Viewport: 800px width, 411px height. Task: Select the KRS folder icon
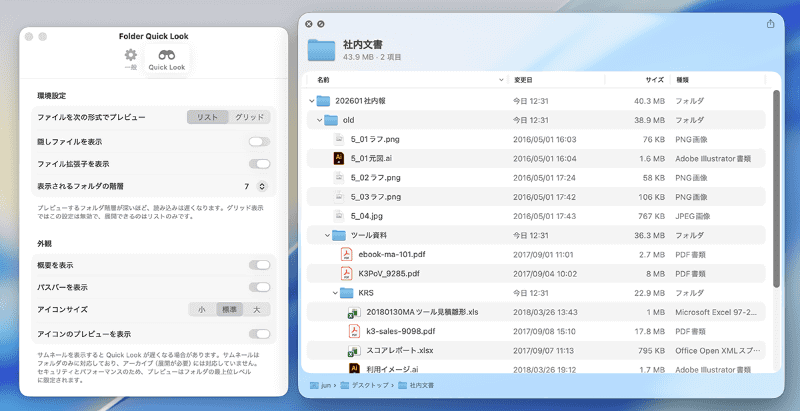click(x=347, y=293)
